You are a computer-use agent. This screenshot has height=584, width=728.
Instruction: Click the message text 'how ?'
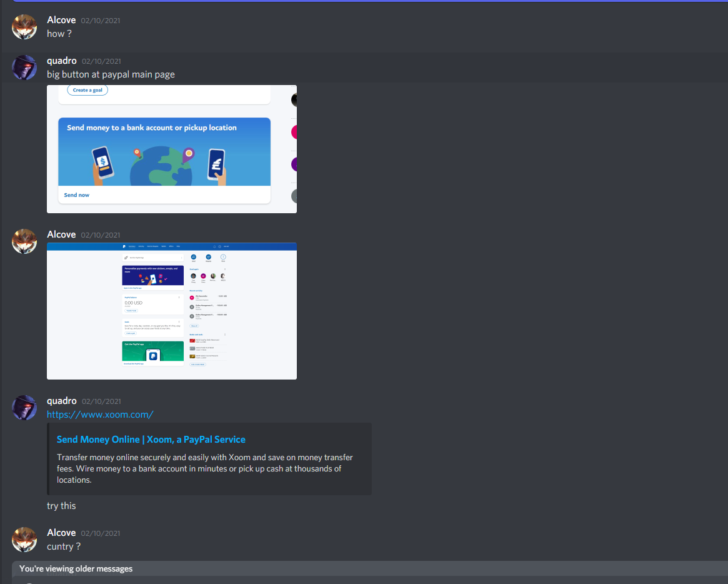pos(59,34)
